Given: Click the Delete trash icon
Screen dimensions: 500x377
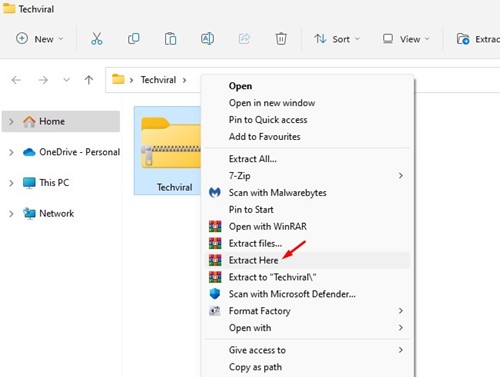Looking at the screenshot, I should coord(281,39).
